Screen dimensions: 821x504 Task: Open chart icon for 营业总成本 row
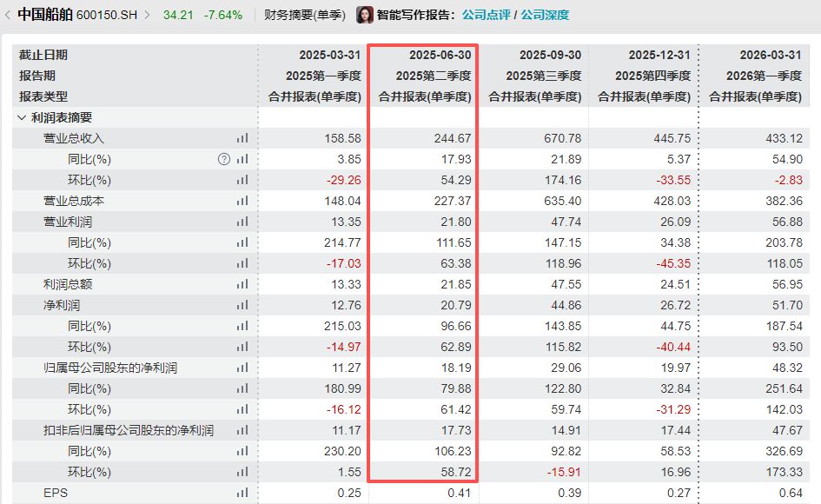(x=242, y=201)
